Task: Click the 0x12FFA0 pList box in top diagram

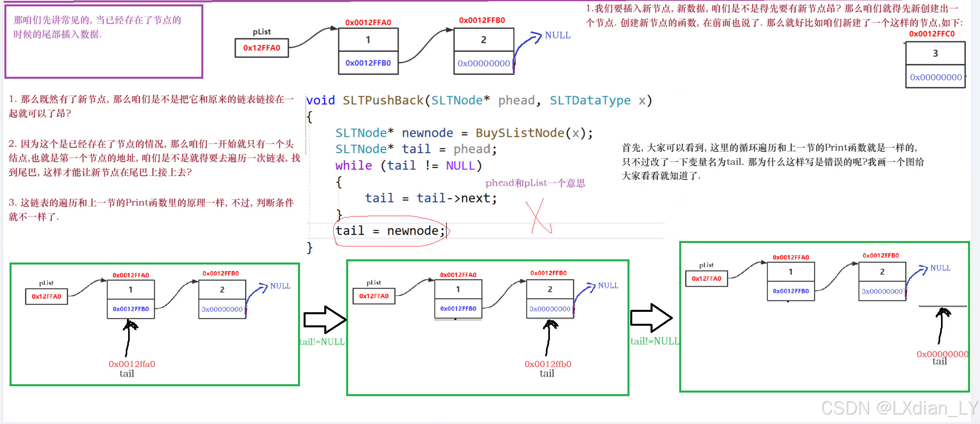Action: [261, 48]
